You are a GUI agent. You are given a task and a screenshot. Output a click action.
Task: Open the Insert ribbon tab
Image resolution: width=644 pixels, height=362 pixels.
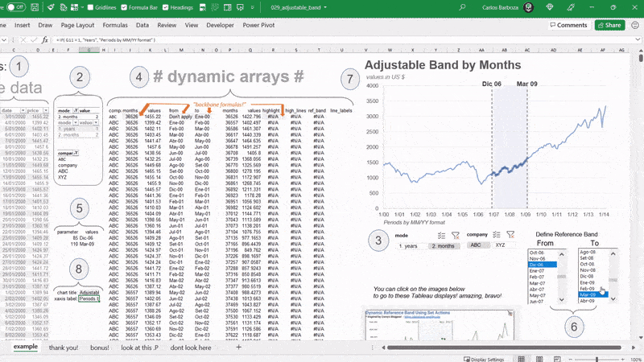(x=23, y=25)
